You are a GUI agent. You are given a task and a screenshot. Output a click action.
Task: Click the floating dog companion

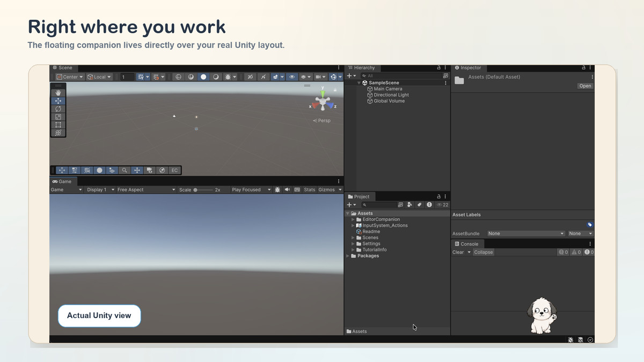click(541, 315)
